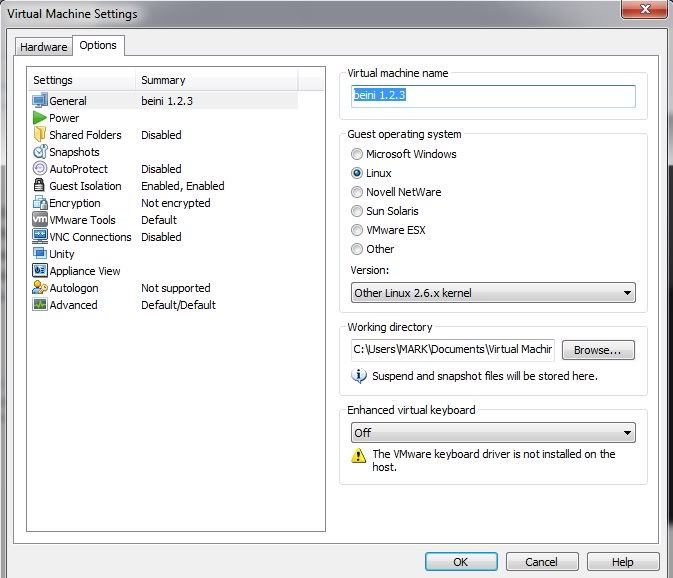This screenshot has width=673, height=578.
Task: Select the General monitor icon
Action: [x=39, y=100]
